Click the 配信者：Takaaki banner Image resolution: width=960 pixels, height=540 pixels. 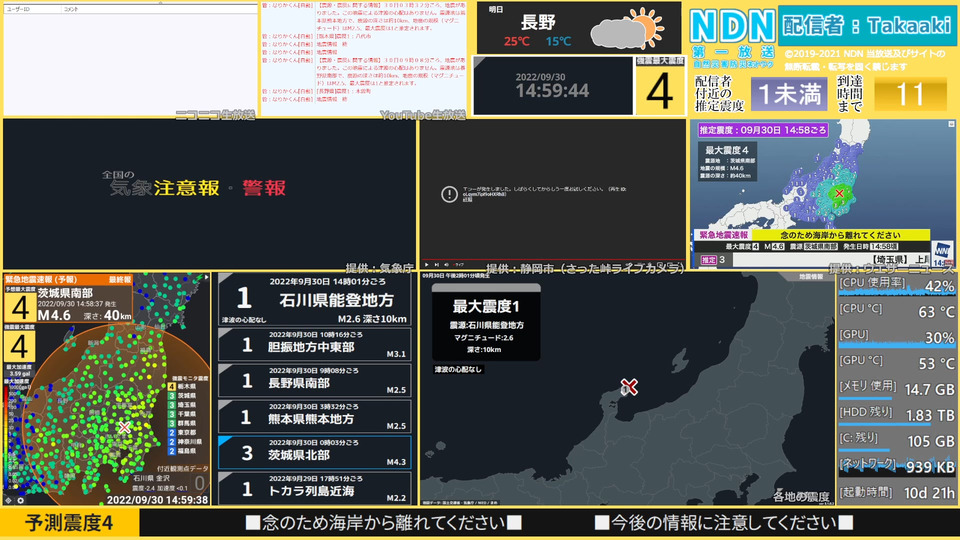(x=867, y=25)
